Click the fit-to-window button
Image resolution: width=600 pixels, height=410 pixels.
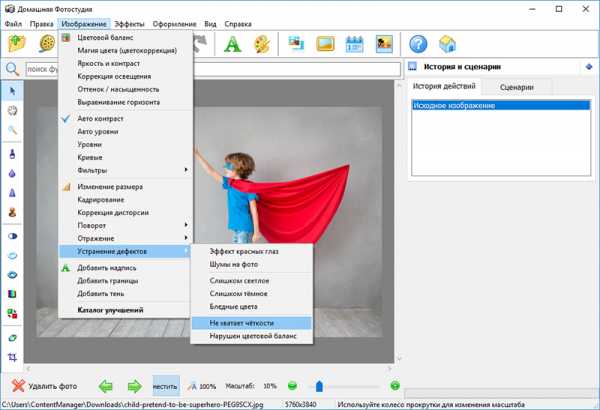(x=166, y=386)
